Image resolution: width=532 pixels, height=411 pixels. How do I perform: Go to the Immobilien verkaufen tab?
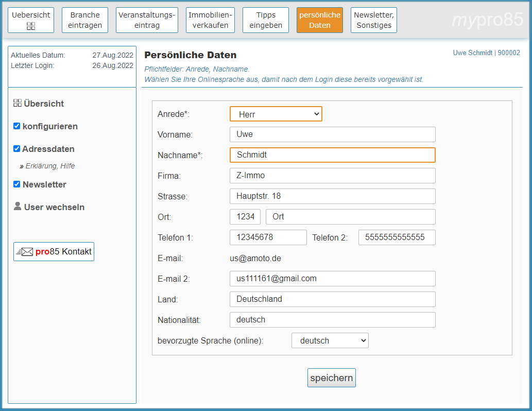pos(210,20)
